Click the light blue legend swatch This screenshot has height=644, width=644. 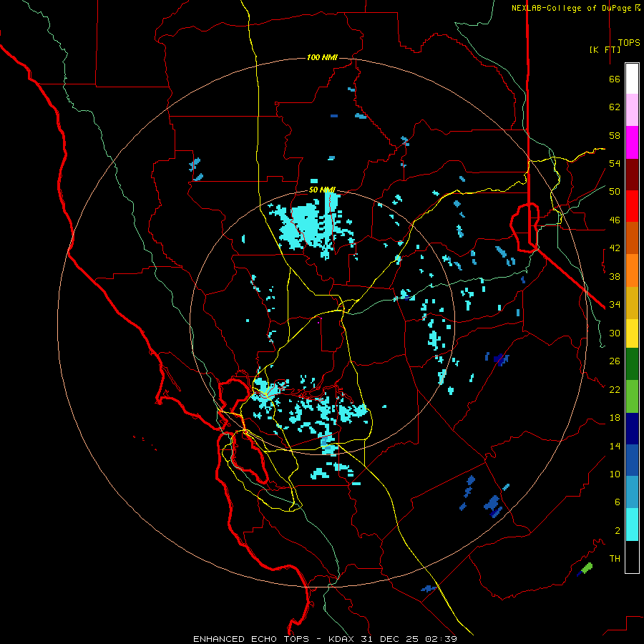pyautogui.click(x=632, y=492)
